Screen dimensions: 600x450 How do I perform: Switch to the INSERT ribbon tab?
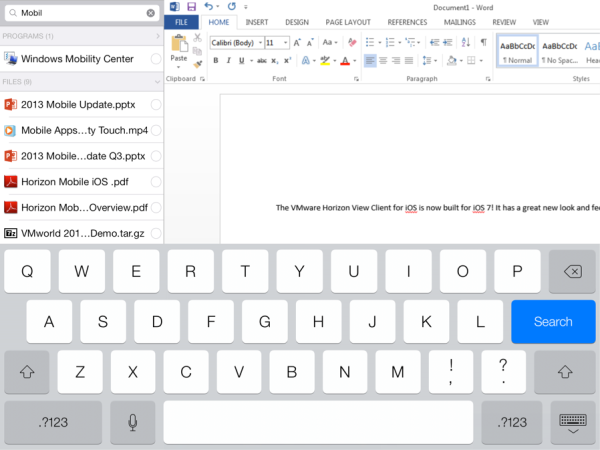256,22
